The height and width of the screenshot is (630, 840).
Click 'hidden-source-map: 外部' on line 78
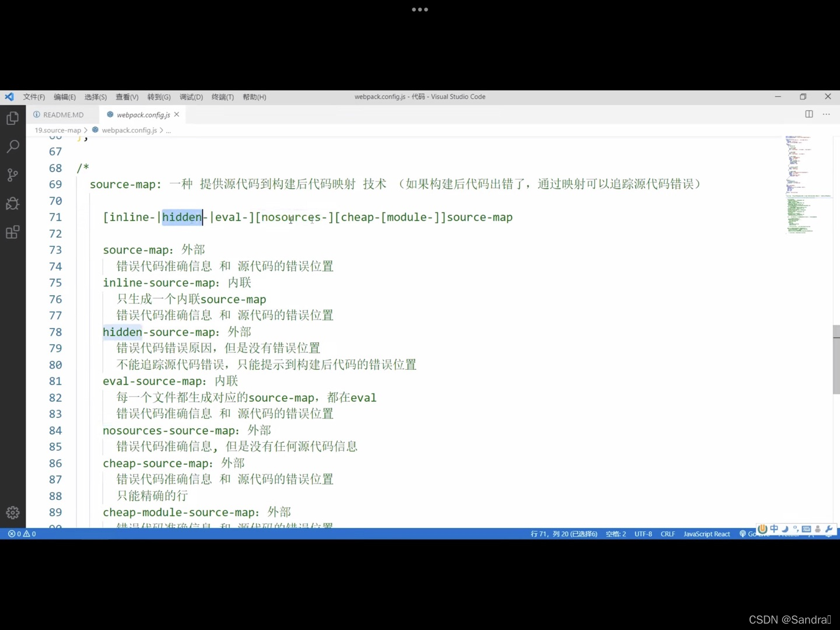(x=177, y=332)
